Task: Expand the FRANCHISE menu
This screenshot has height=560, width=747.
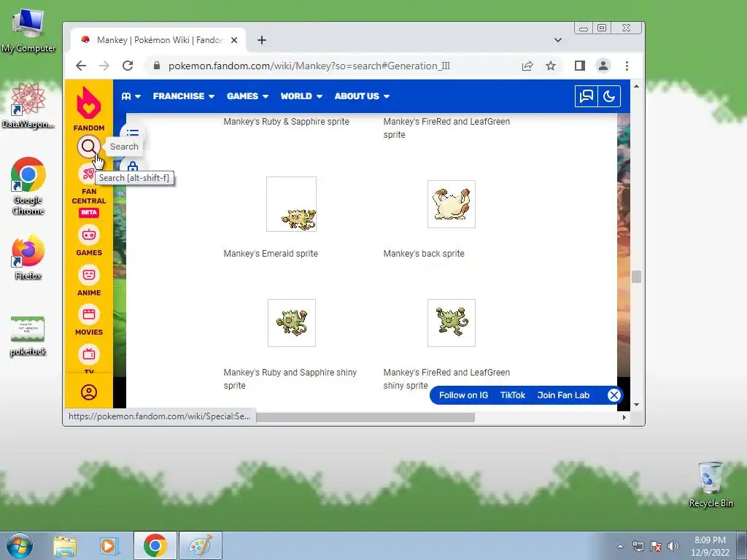Action: pos(183,96)
